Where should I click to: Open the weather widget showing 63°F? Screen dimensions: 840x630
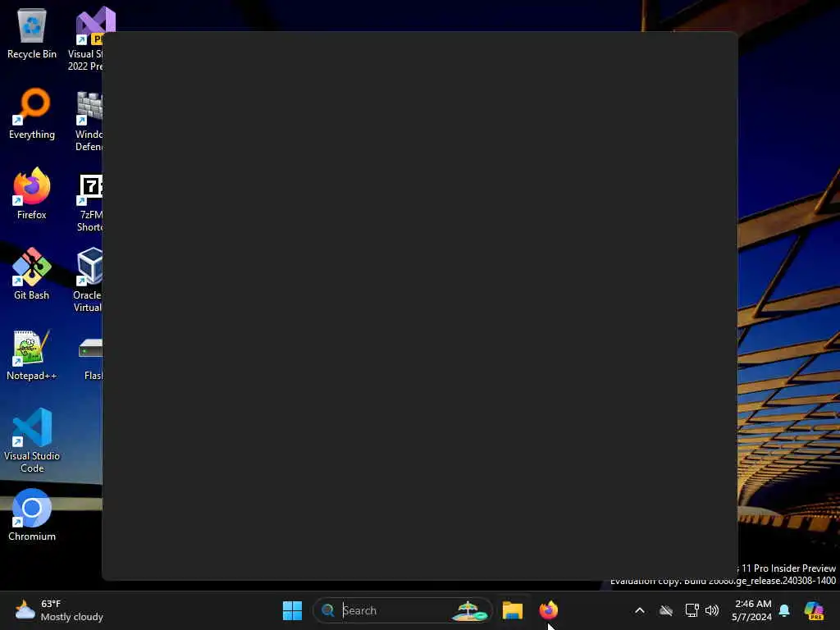(59, 610)
